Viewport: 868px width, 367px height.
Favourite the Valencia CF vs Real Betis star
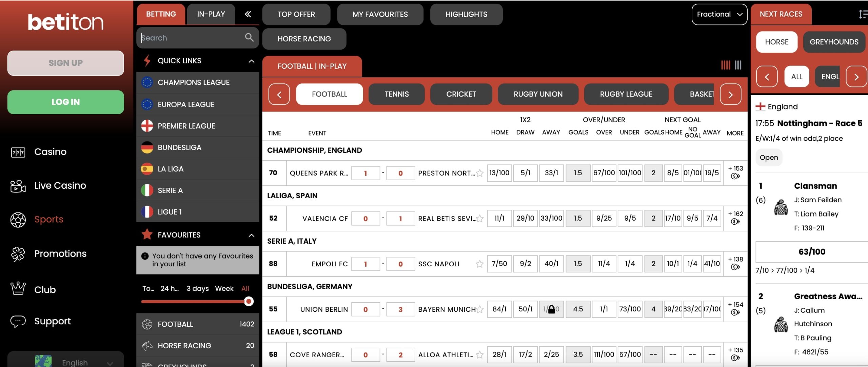[479, 219]
